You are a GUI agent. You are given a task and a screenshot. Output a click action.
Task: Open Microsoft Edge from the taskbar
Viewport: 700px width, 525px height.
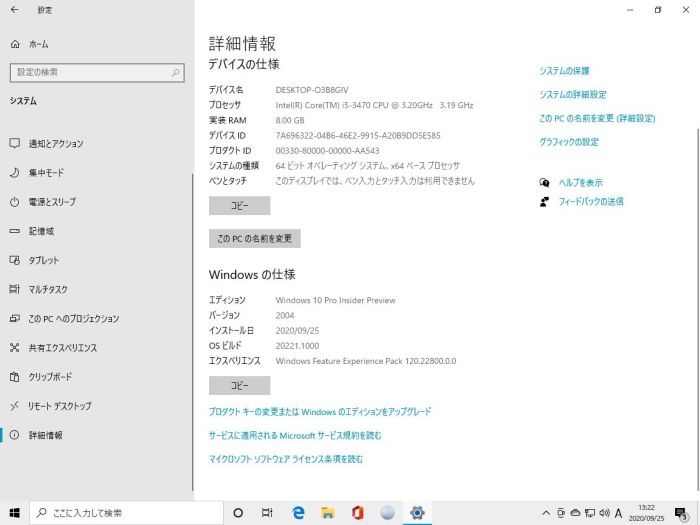[x=298, y=513]
